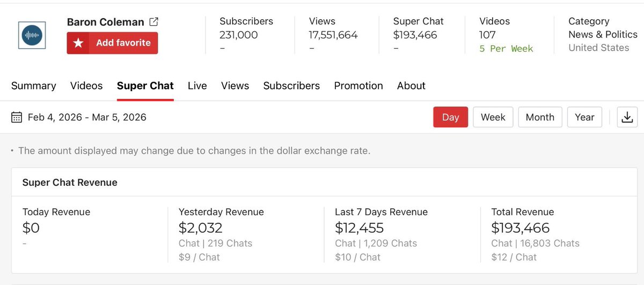The width and height of the screenshot is (644, 285).
Task: Click the Subscribers count 231,000
Action: tap(239, 35)
